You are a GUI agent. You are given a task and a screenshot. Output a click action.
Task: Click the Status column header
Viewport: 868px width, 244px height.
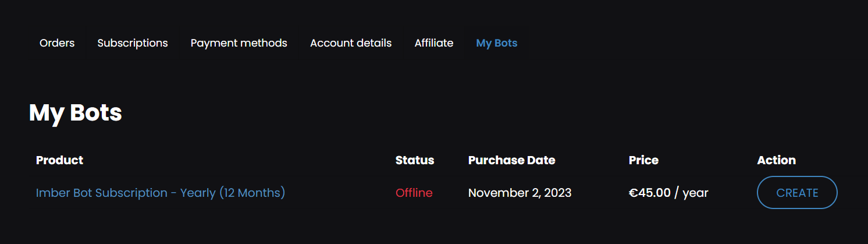[x=414, y=160]
